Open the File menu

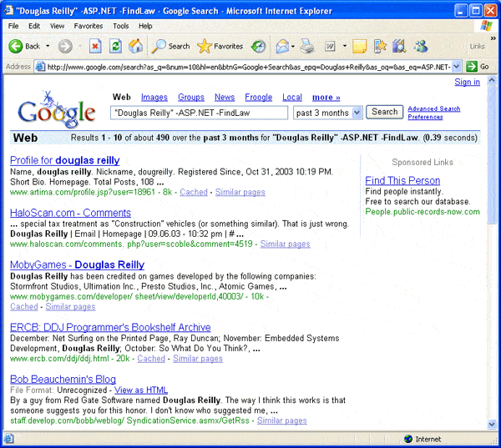click(x=13, y=26)
